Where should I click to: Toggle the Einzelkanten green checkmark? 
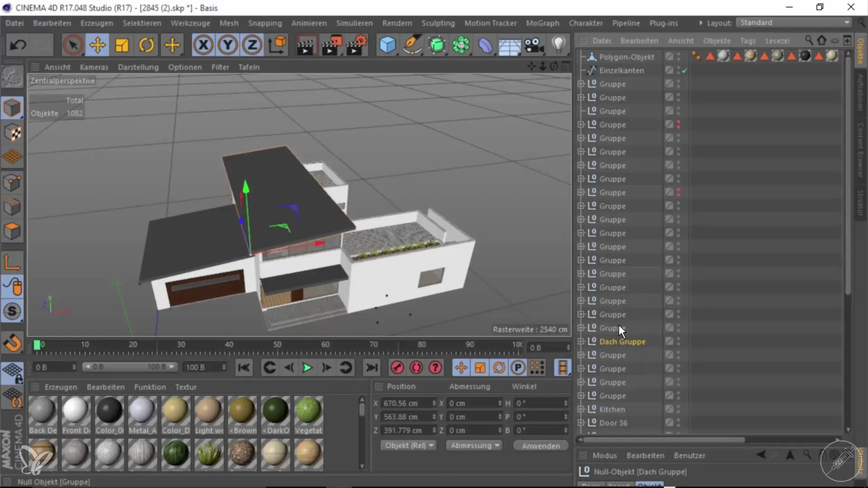click(x=685, y=70)
